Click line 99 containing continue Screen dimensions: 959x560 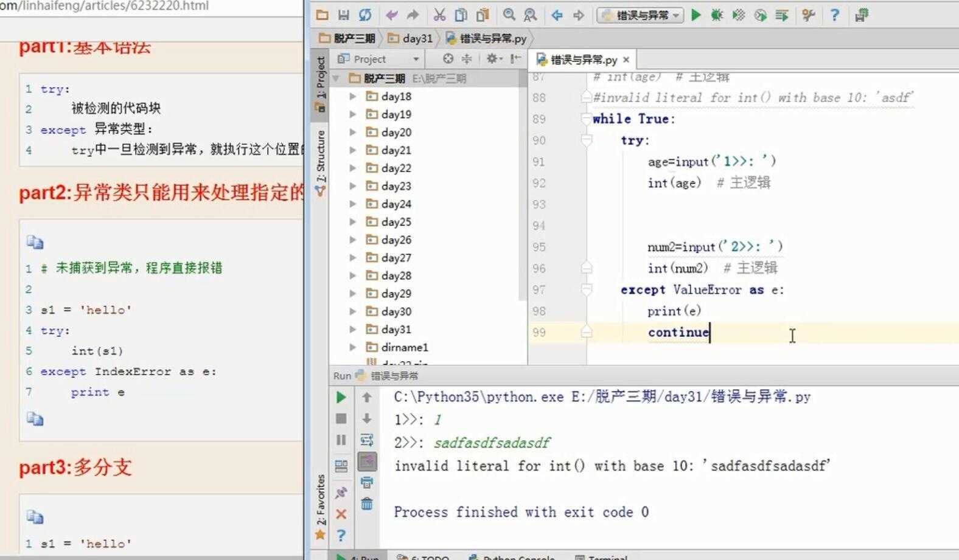click(x=742, y=333)
